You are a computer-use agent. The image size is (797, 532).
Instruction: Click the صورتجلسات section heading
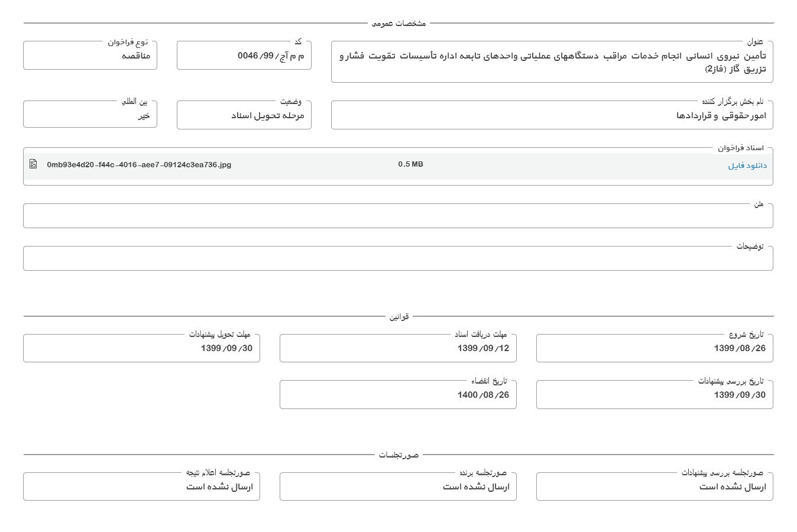point(399,455)
